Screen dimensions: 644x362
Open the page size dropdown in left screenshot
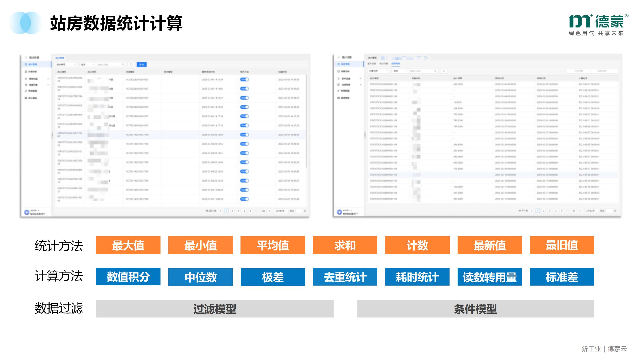[x=281, y=211]
